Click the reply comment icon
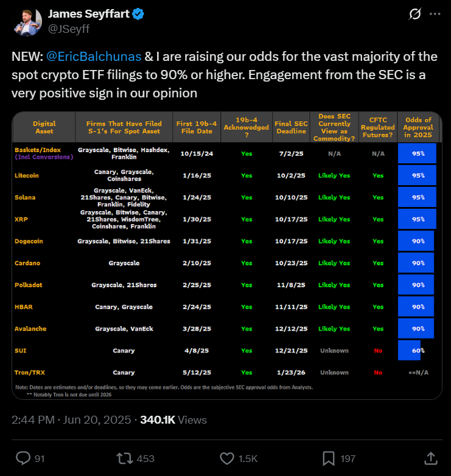Viewport: 451px width, 476px height. pos(24,458)
